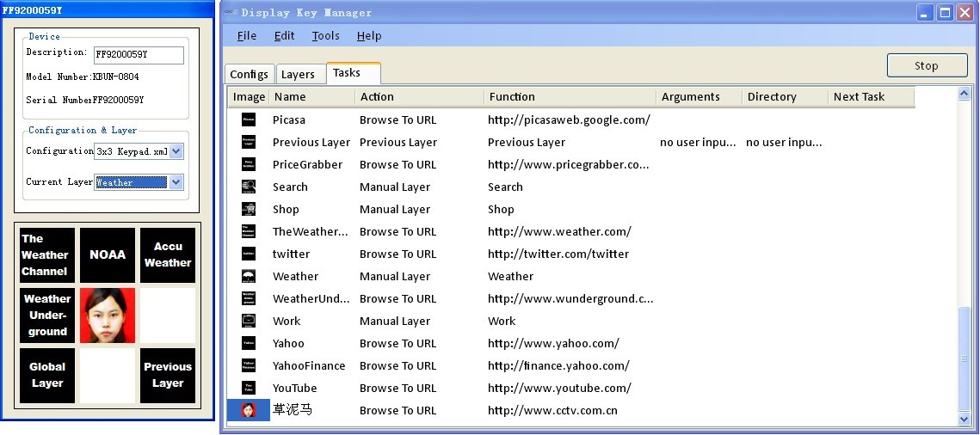This screenshot has width=980, height=435.
Task: Select the YahooFinance task icon
Action: tap(249, 365)
